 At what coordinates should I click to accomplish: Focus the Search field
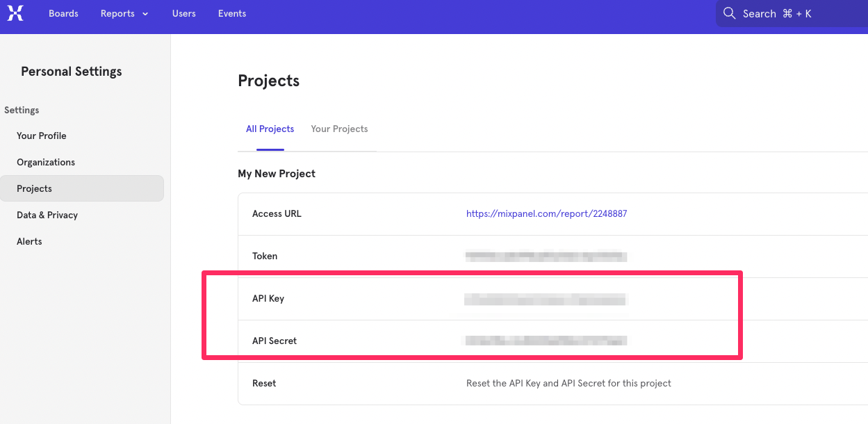[792, 13]
